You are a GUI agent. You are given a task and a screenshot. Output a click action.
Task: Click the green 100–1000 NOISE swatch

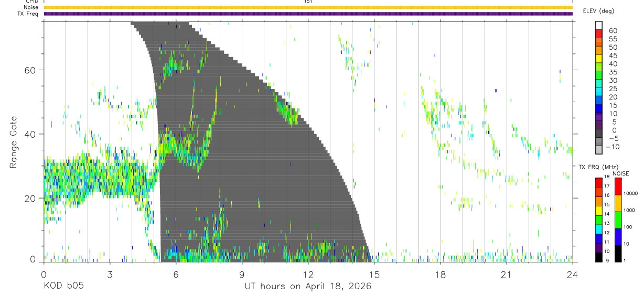coord(618,220)
